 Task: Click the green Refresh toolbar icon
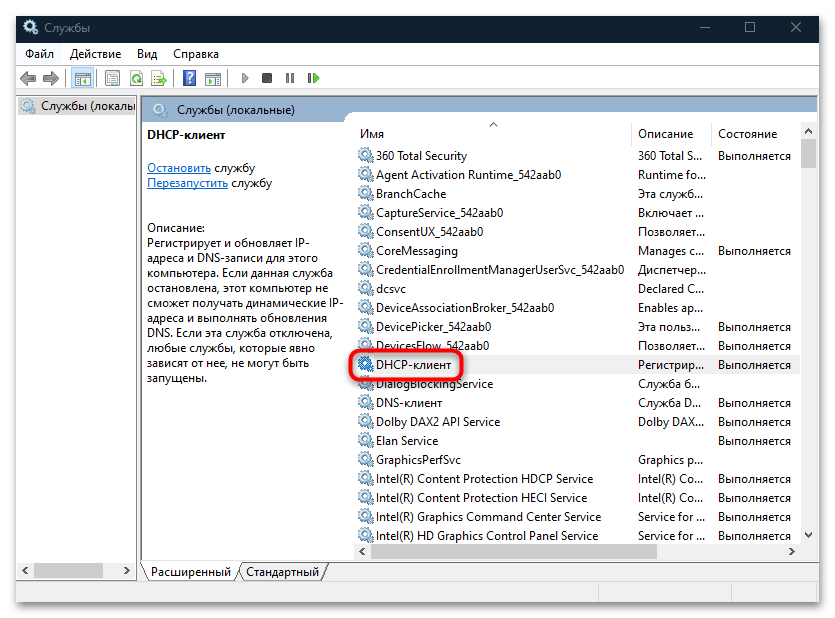tap(135, 78)
